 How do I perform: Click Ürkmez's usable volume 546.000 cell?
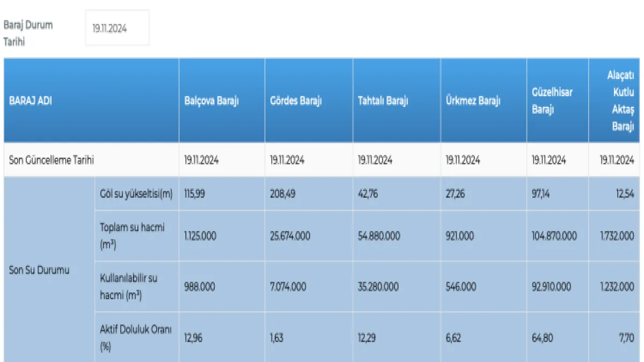click(x=460, y=287)
